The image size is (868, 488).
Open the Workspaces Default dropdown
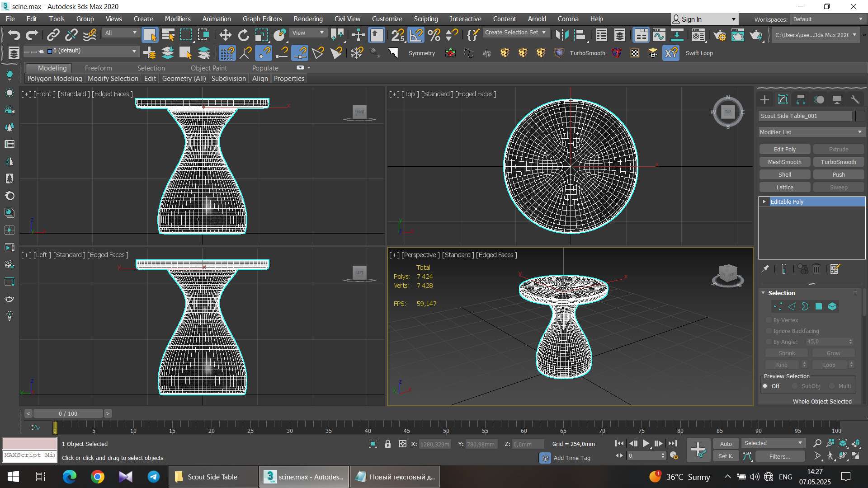coord(827,19)
